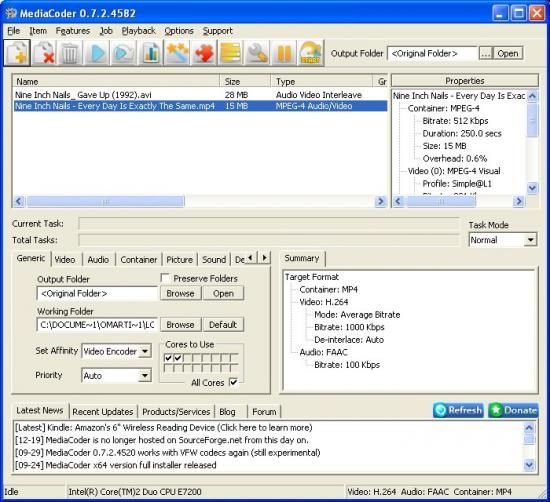
Task: Switch to the Container tab
Action: tap(139, 260)
